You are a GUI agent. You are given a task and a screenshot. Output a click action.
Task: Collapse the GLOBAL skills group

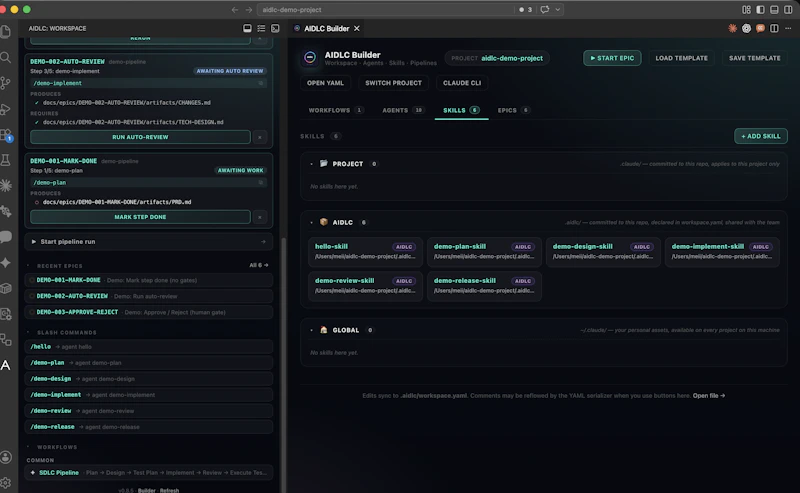(311, 330)
